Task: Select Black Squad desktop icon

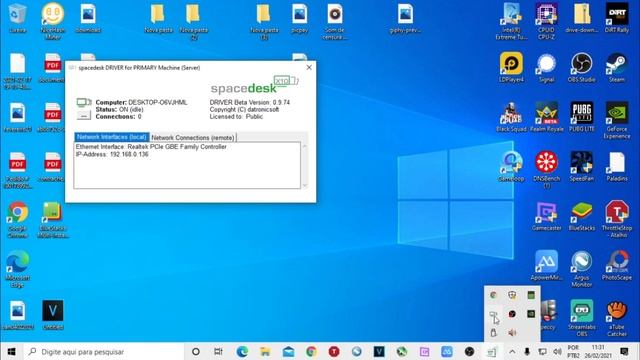Action: (511, 117)
